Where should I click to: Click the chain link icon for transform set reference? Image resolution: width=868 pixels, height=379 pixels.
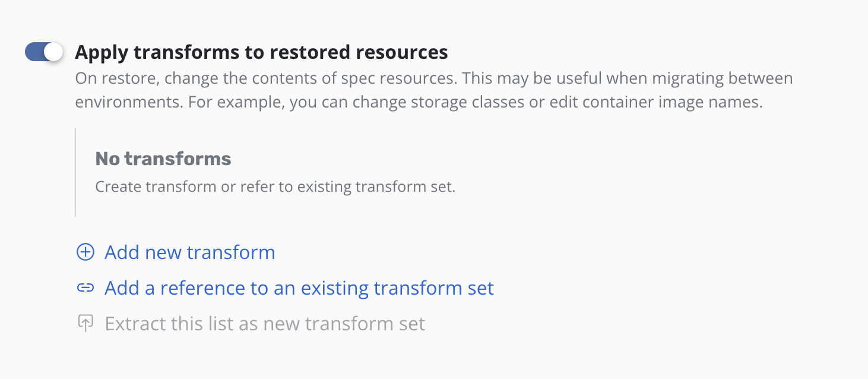tap(85, 288)
